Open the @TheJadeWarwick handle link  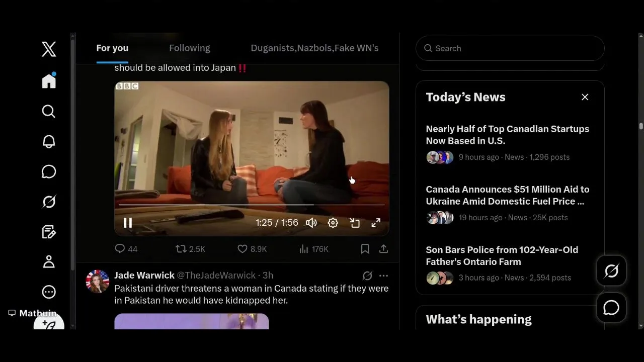coord(216,275)
